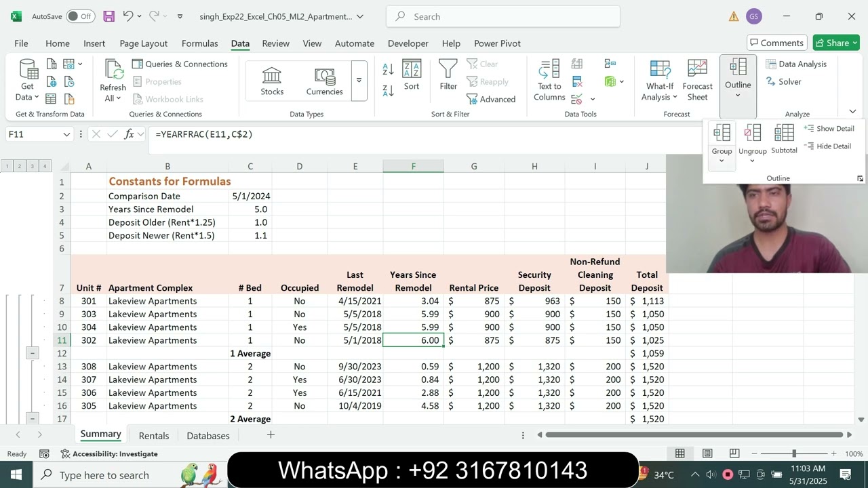The image size is (868, 488).
Task: Open the Databases sheet tab
Action: 208,436
